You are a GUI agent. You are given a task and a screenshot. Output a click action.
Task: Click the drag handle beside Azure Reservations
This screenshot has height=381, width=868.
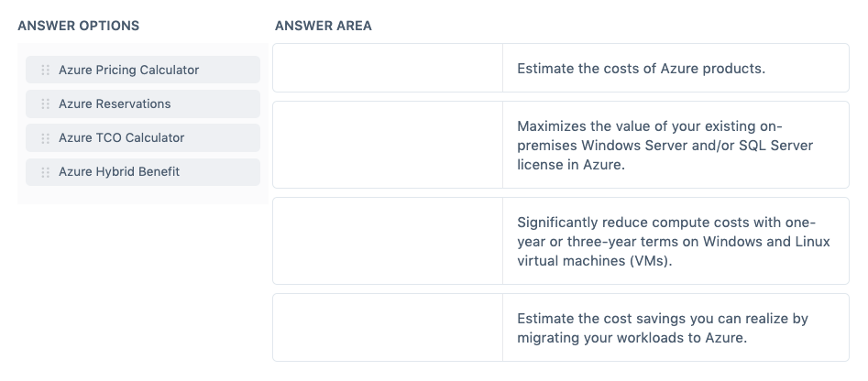pos(45,103)
